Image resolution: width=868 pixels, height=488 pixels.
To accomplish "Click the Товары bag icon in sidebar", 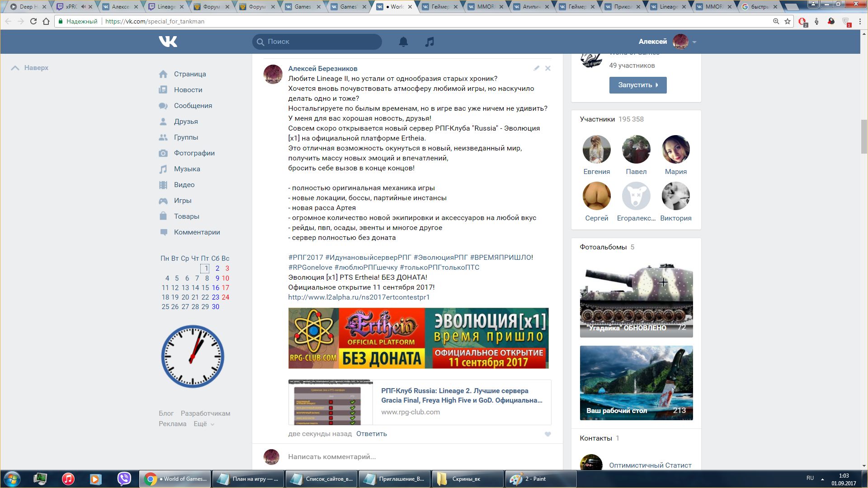I will click(x=163, y=216).
